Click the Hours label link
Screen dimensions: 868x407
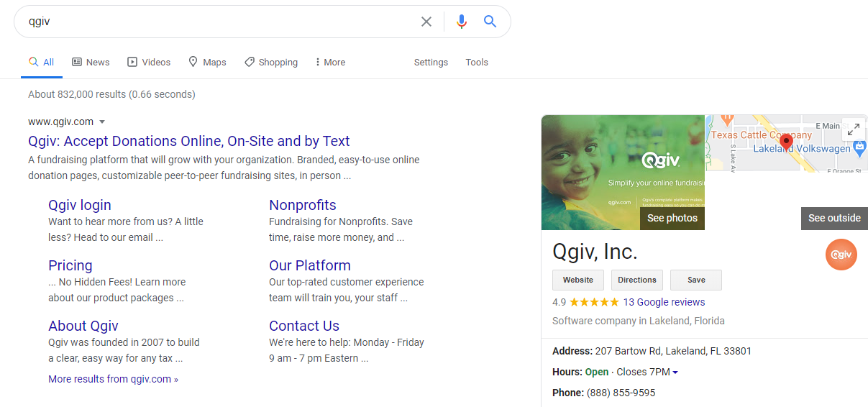[567, 372]
